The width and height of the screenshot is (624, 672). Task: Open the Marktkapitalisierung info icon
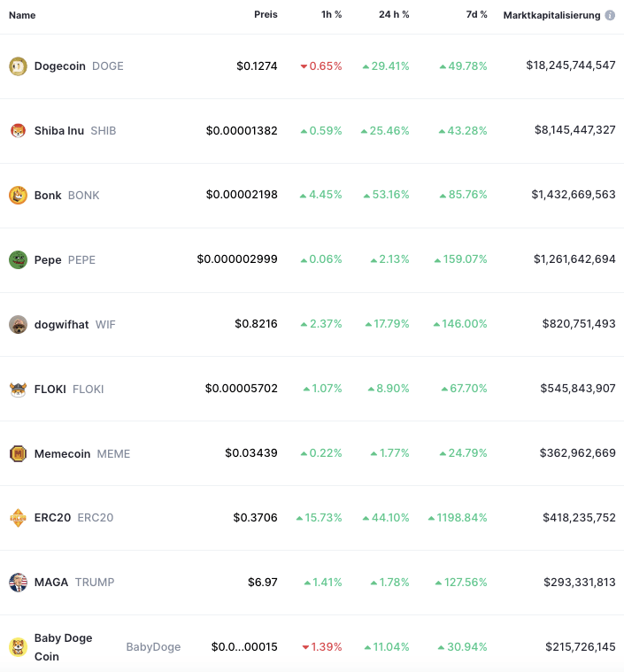pyautogui.click(x=610, y=15)
